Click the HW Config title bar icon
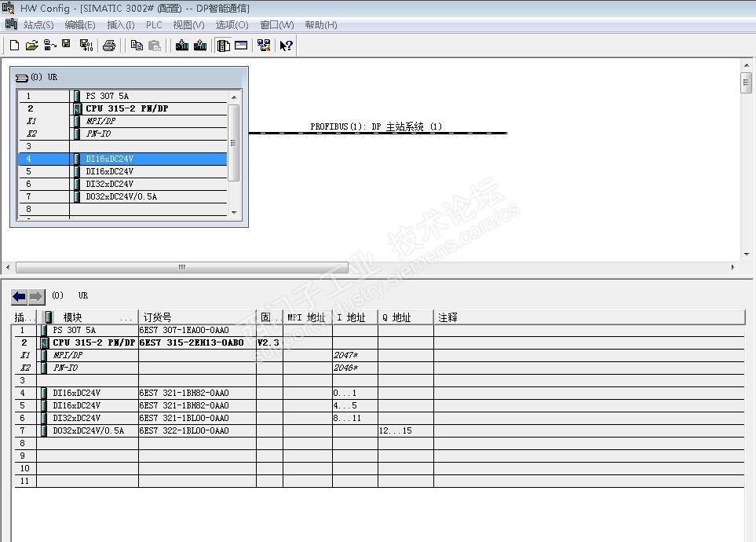 coord(8,8)
